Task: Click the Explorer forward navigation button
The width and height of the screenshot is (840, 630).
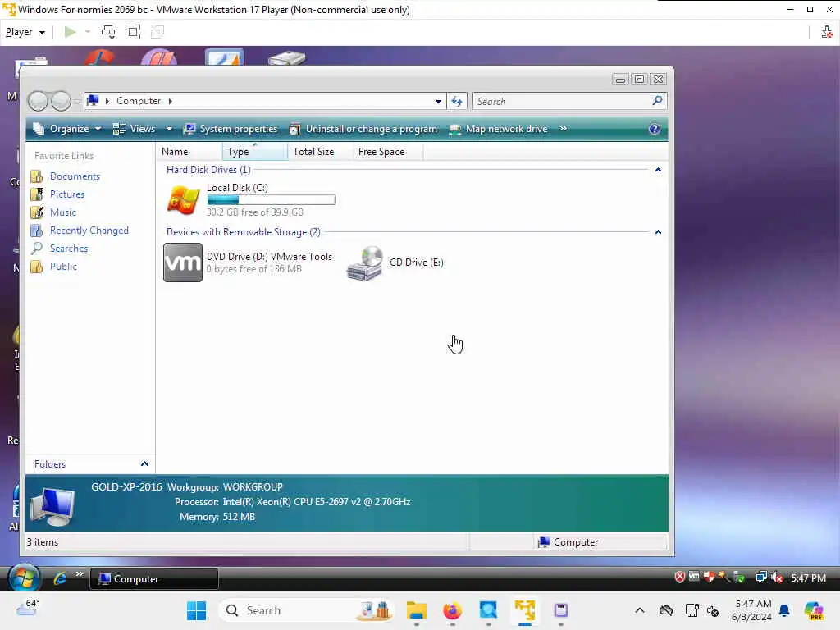Action: click(61, 101)
